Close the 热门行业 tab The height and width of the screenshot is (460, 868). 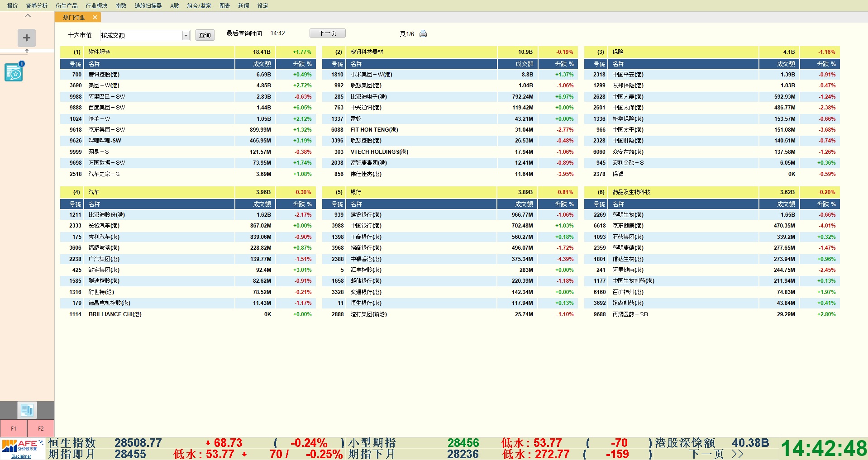[x=95, y=17]
